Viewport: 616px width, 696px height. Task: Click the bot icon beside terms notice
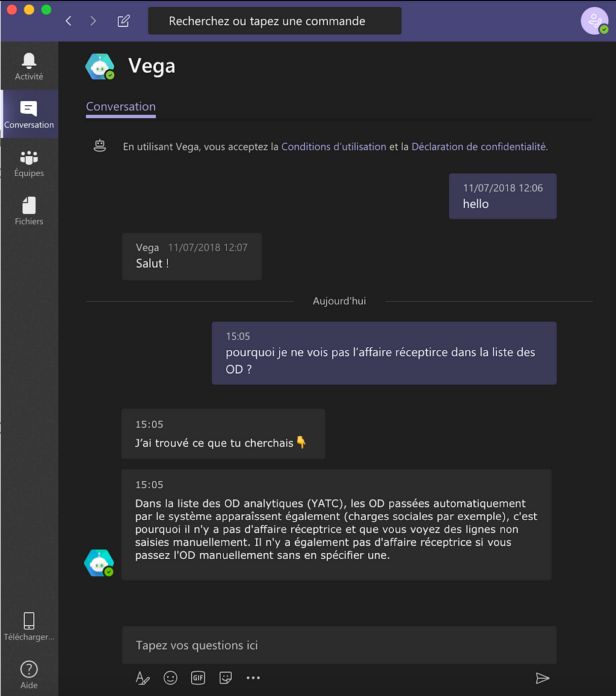coord(100,146)
